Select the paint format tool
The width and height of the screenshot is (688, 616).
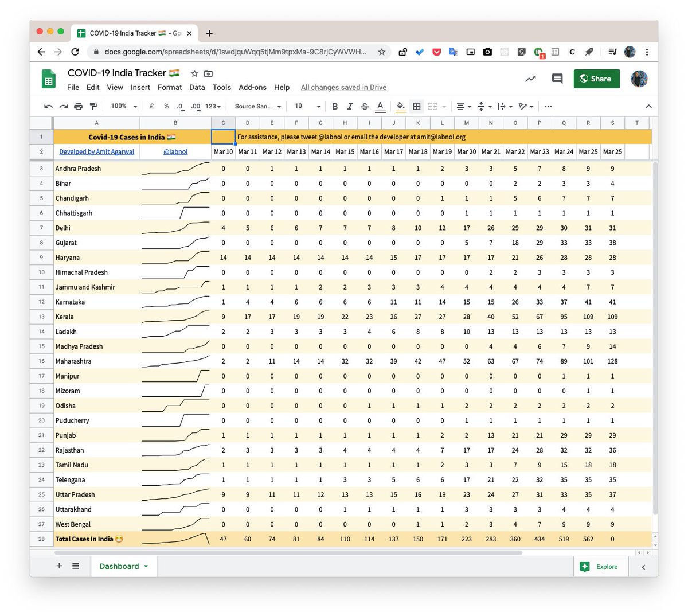click(93, 106)
